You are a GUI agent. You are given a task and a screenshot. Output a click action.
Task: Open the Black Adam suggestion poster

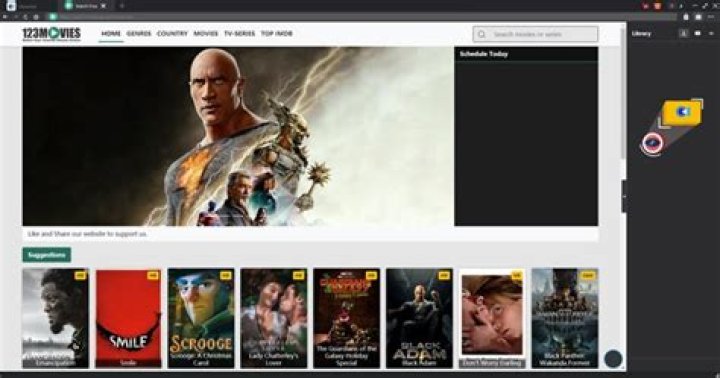coord(419,318)
